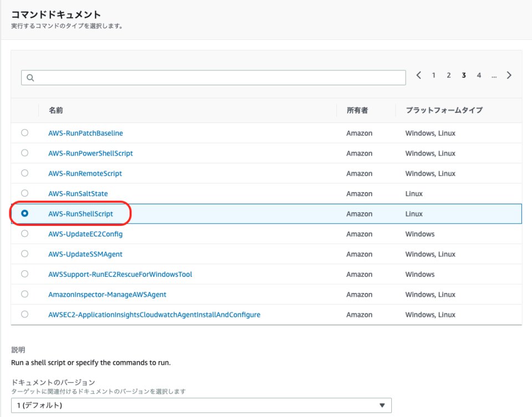The image size is (532, 417).
Task: Select the AmazonInspector-ManageAWSAgent radio button
Action: 24,294
